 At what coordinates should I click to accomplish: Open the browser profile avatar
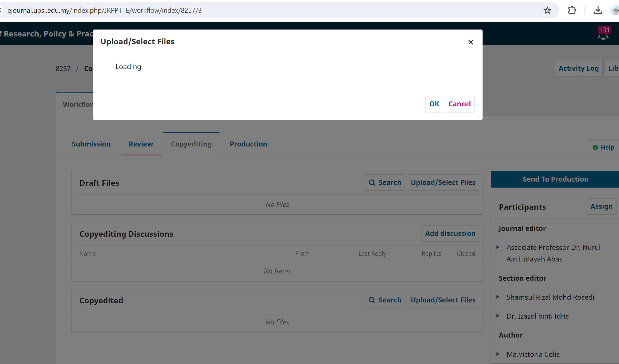click(x=615, y=10)
